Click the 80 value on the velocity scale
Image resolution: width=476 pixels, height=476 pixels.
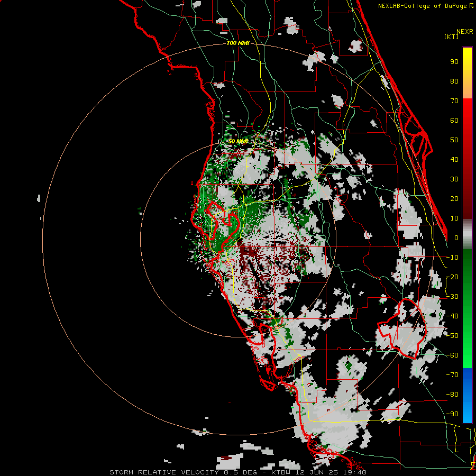tap(454, 81)
